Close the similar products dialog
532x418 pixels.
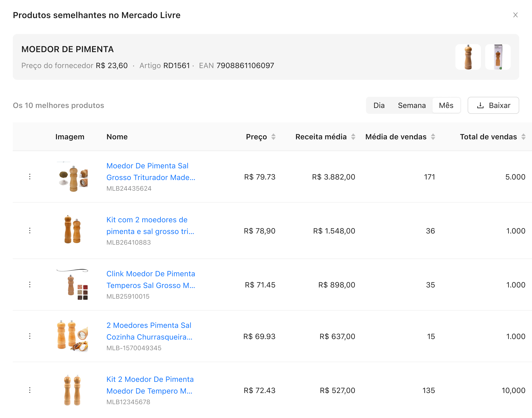(515, 15)
